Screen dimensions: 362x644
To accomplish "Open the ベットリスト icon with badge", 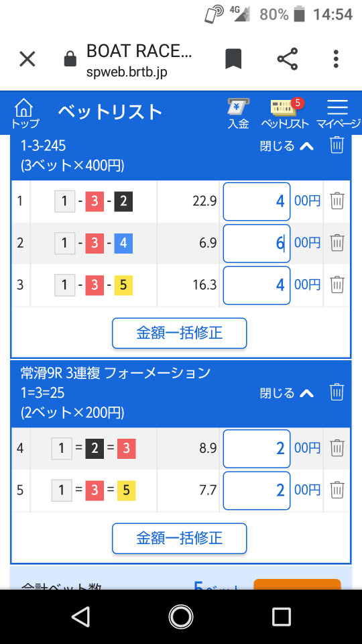I will 286,114.
